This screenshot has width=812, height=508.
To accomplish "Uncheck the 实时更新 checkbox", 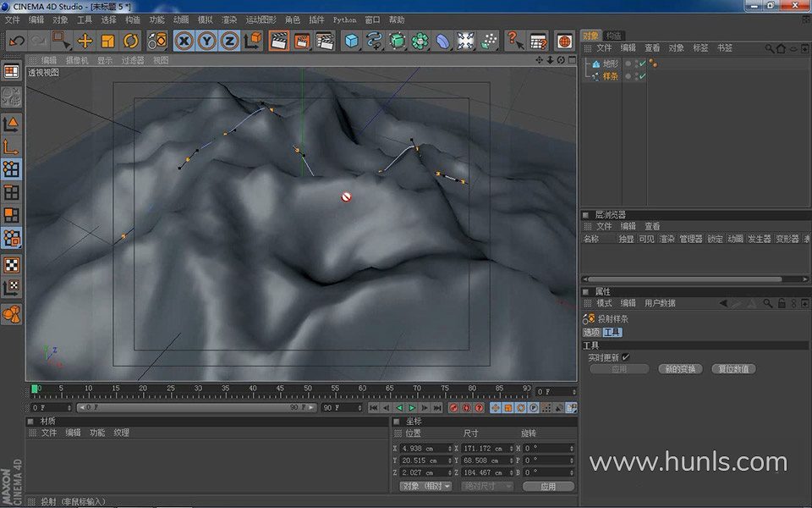I will (x=626, y=357).
